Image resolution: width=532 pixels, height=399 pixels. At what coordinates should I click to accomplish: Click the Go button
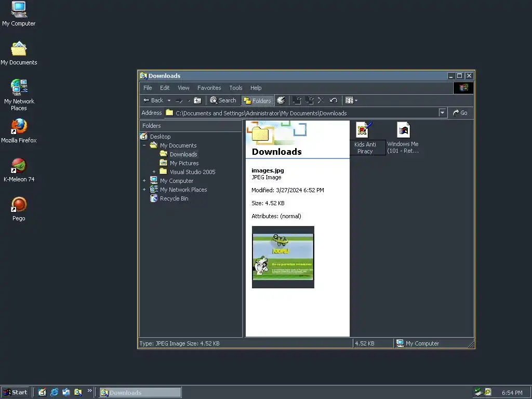[460, 113]
